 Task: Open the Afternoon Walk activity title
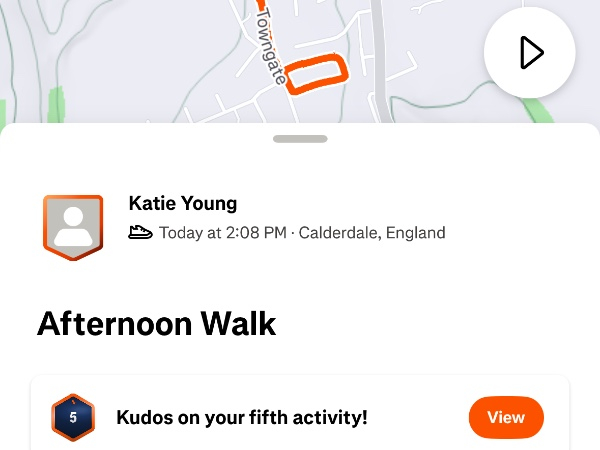[156, 324]
